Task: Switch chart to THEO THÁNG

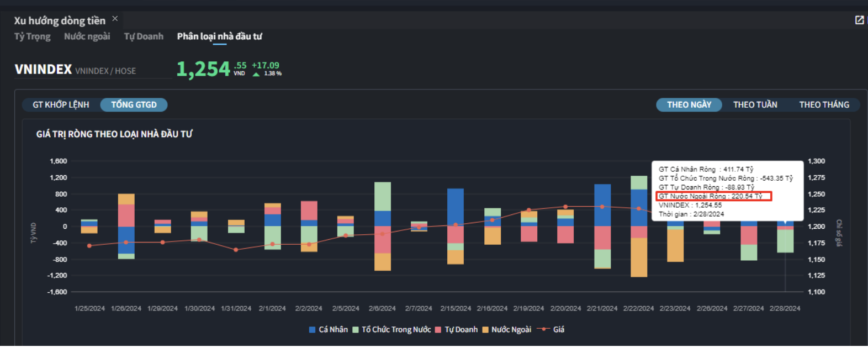Action: (x=824, y=104)
